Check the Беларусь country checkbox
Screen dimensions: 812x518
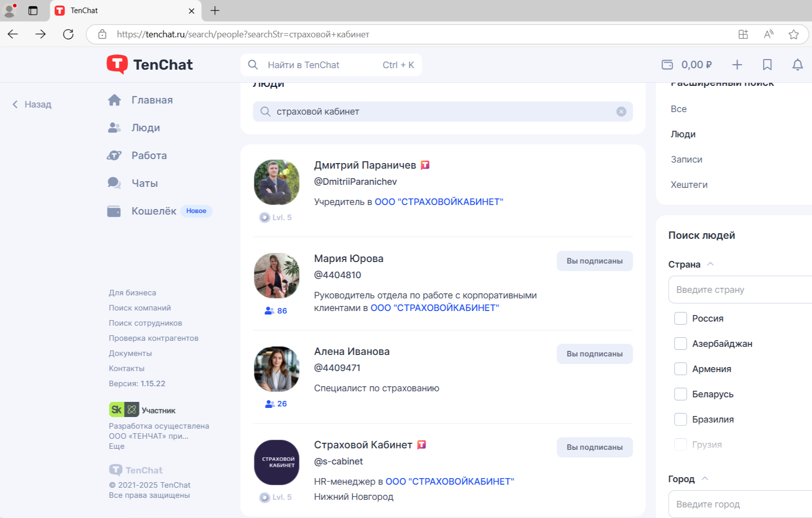680,394
